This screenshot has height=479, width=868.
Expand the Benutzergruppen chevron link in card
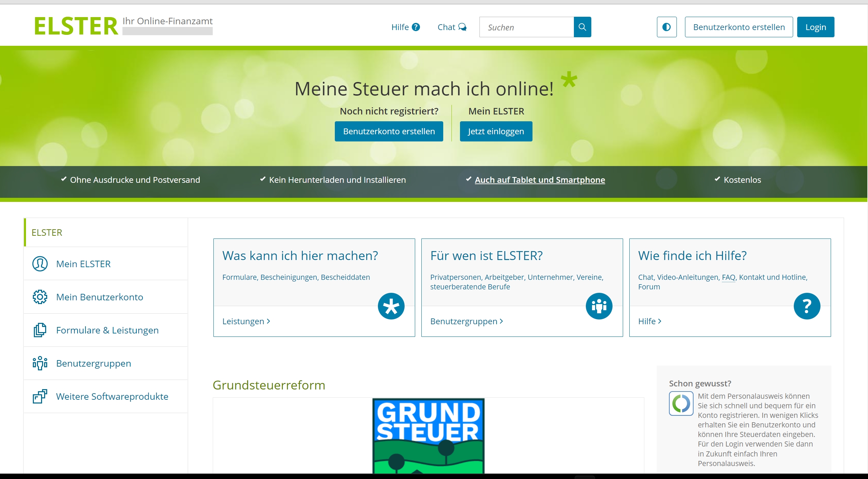coord(466,321)
